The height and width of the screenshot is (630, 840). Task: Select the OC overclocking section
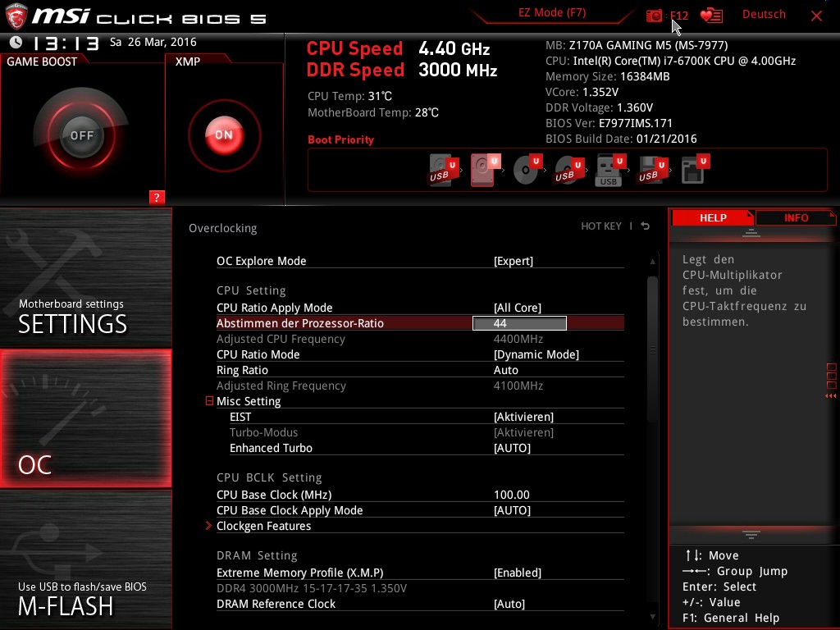[85, 418]
